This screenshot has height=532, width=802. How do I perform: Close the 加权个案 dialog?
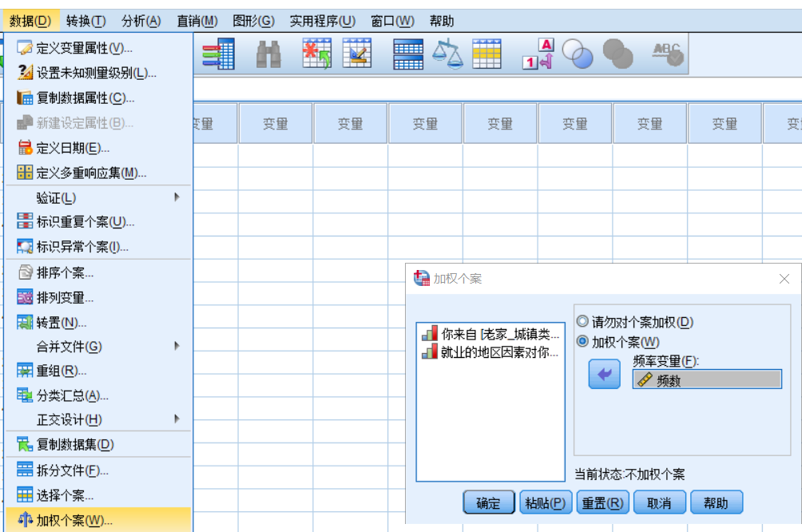(x=784, y=279)
